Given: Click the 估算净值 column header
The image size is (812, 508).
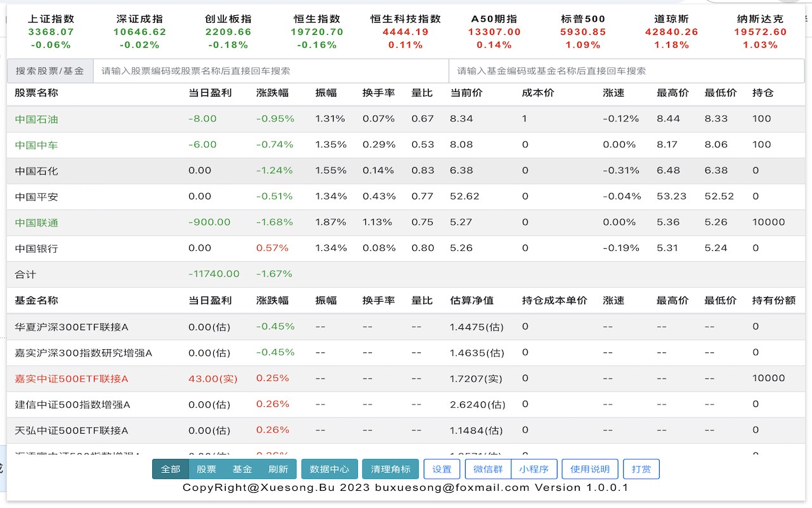Looking at the screenshot, I should point(471,300).
